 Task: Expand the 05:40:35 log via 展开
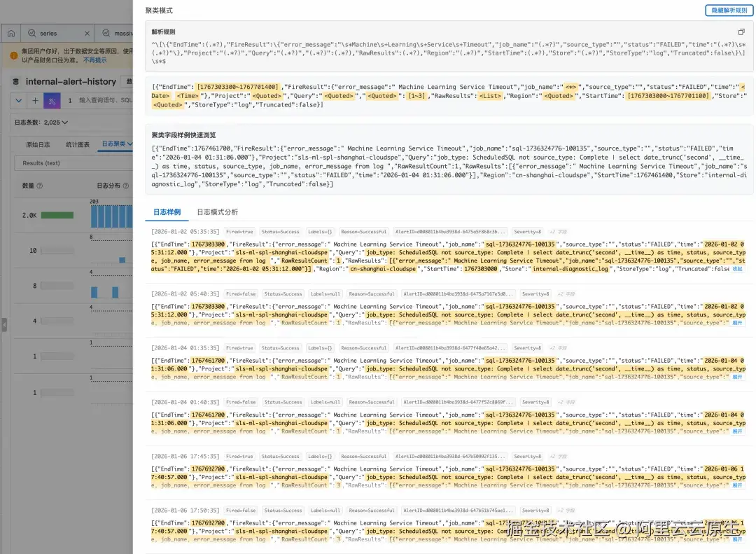coord(738,324)
